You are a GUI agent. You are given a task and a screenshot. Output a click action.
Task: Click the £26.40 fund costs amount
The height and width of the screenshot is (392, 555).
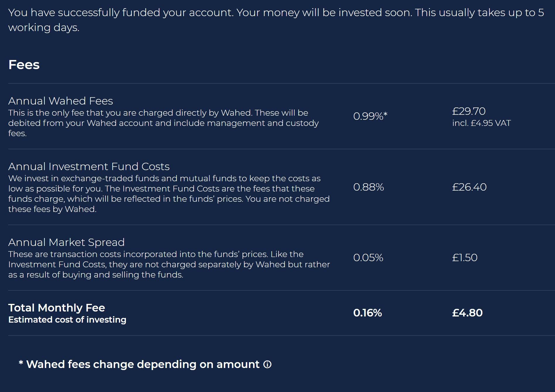[469, 187]
